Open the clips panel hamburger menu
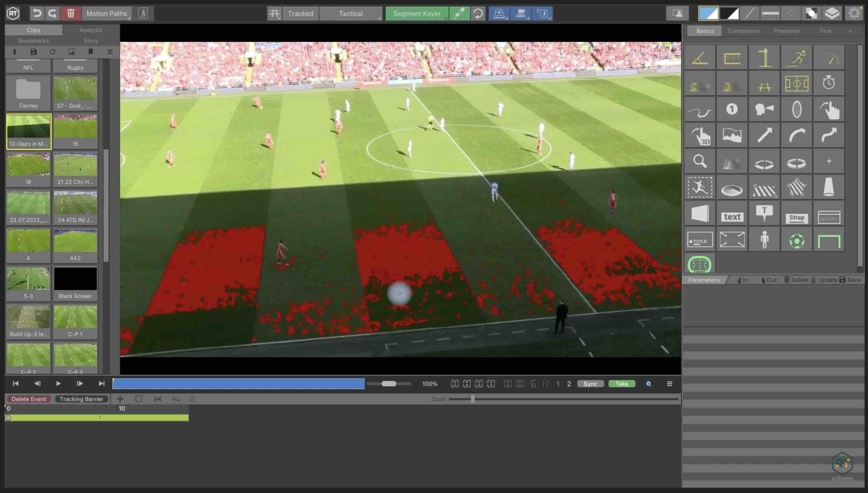 [x=109, y=52]
